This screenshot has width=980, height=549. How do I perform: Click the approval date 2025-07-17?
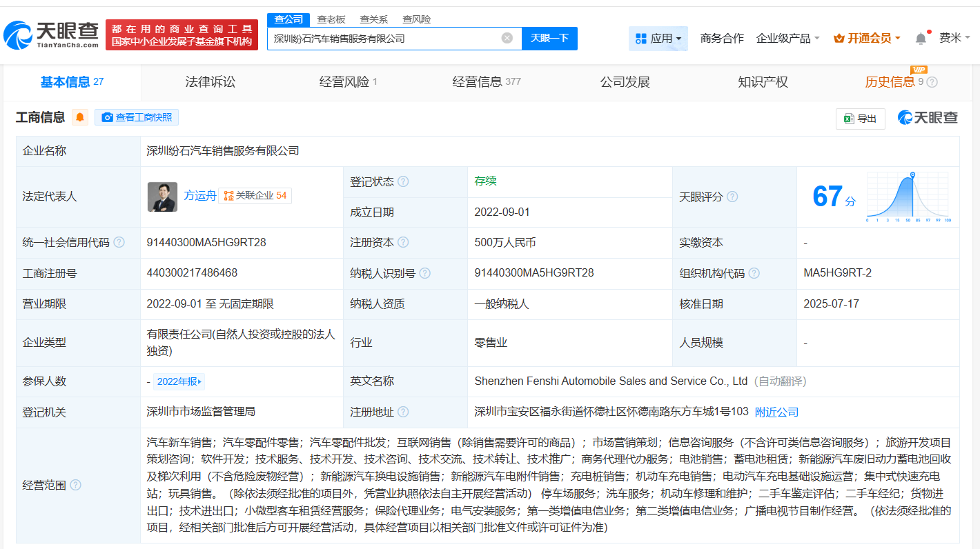point(831,303)
